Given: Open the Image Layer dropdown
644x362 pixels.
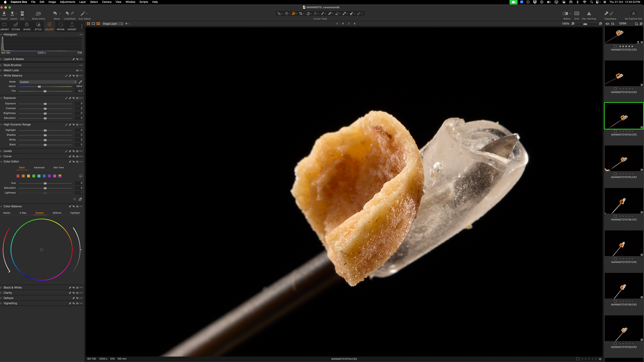Looking at the screenshot, I should point(113,23).
